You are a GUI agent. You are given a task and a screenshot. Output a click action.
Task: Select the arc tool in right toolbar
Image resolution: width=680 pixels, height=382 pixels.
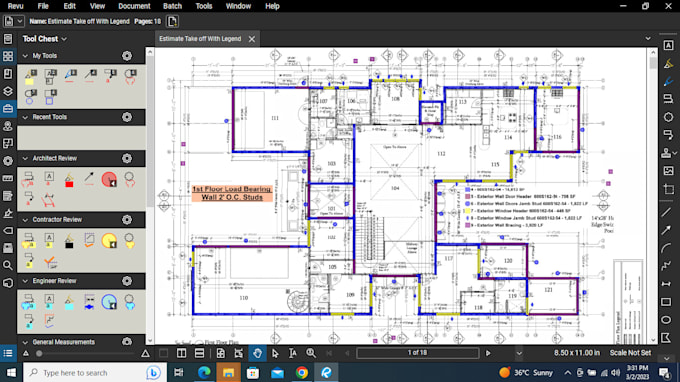coord(667,248)
